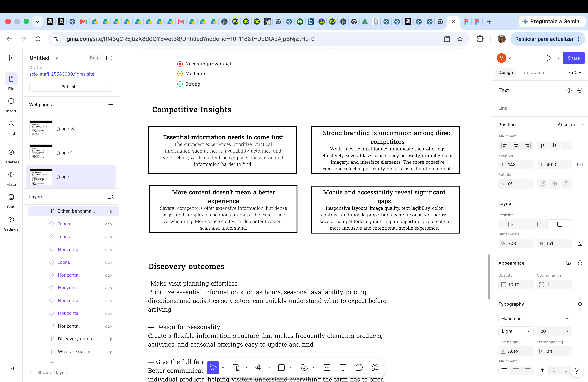This screenshot has width=588, height=382.
Task: Open the 75% zoom dropdown
Action: pos(574,72)
